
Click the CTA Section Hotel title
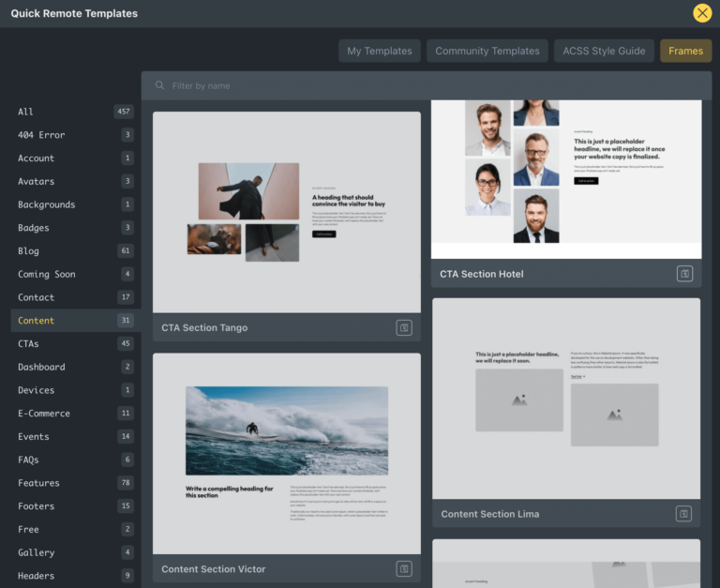point(481,274)
